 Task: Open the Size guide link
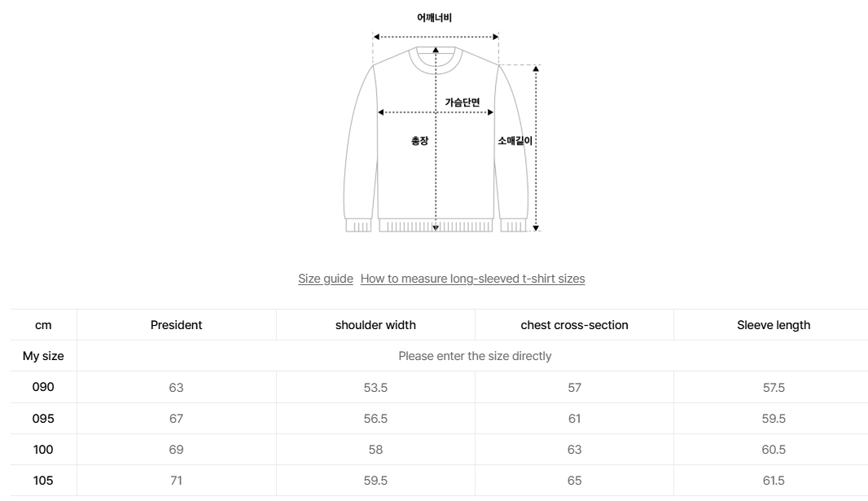coord(325,278)
